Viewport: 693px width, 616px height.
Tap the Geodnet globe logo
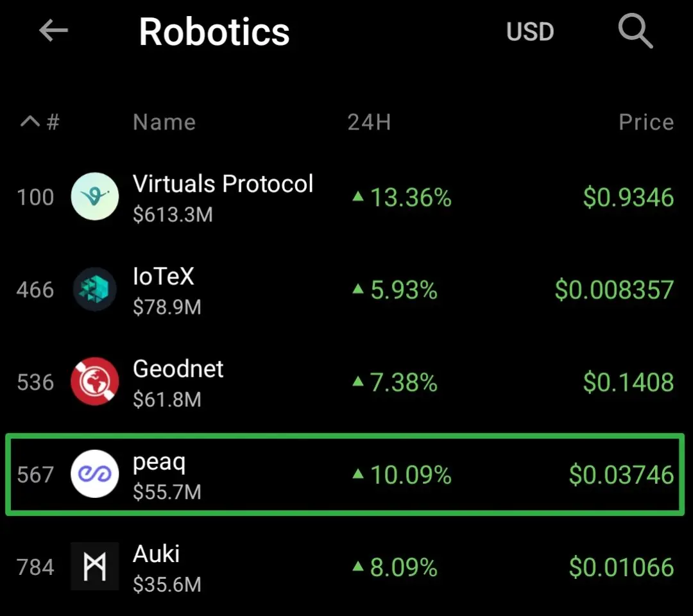[94, 382]
